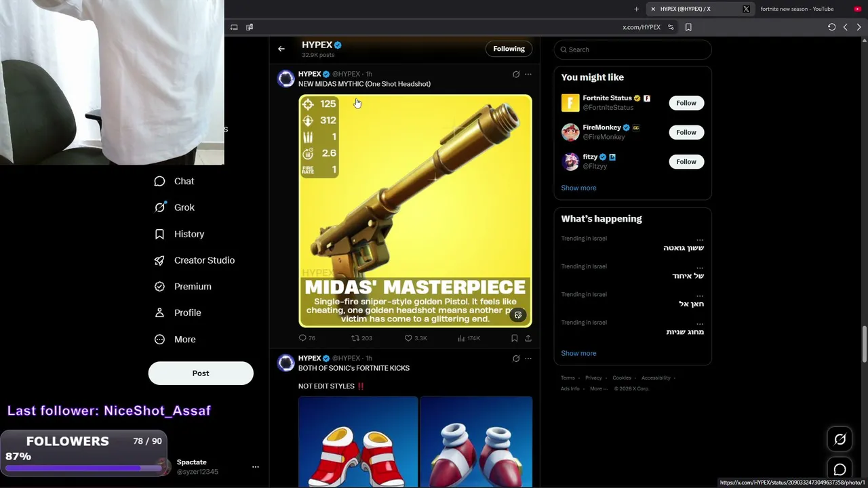
Task: Open Creator Studio from the sidebar
Action: [x=194, y=260]
